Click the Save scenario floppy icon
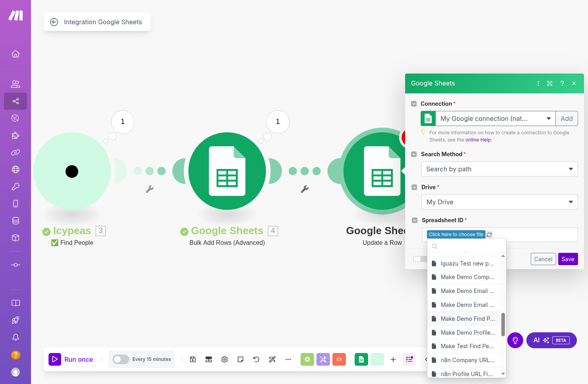 pyautogui.click(x=193, y=359)
